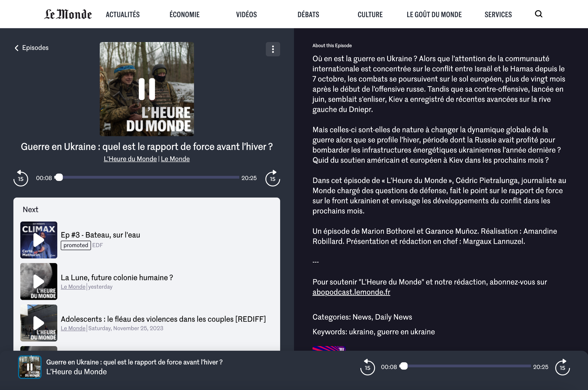Go back to Episodes list
588x390 pixels.
pyautogui.click(x=32, y=48)
